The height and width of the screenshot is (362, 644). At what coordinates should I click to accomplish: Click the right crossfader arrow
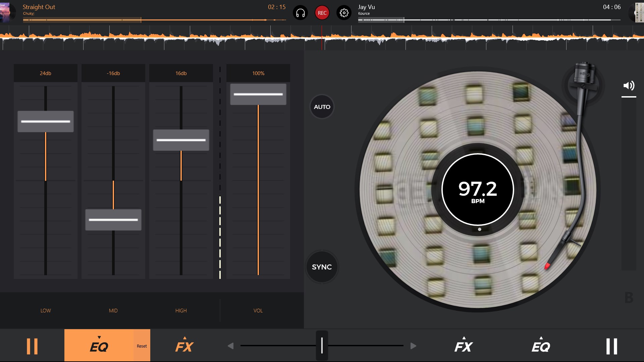pyautogui.click(x=414, y=346)
